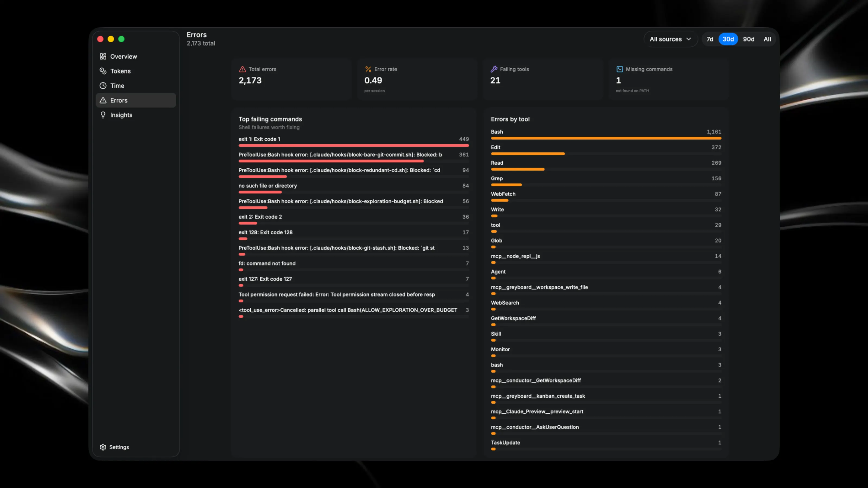This screenshot has height=488, width=868.
Task: Click the Failing tools count 21
Action: click(495, 81)
